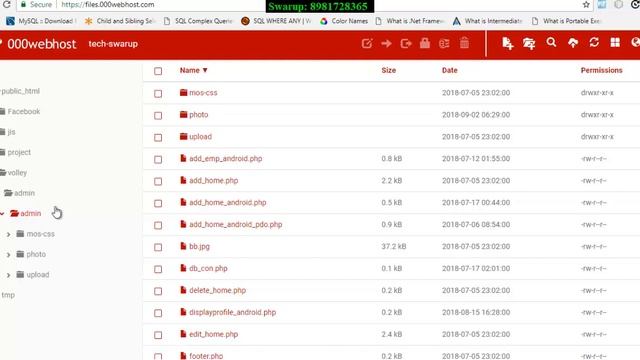This screenshot has height=360, width=640.
Task: Click the lock permissions toolbar icon
Action: pyautogui.click(x=425, y=43)
